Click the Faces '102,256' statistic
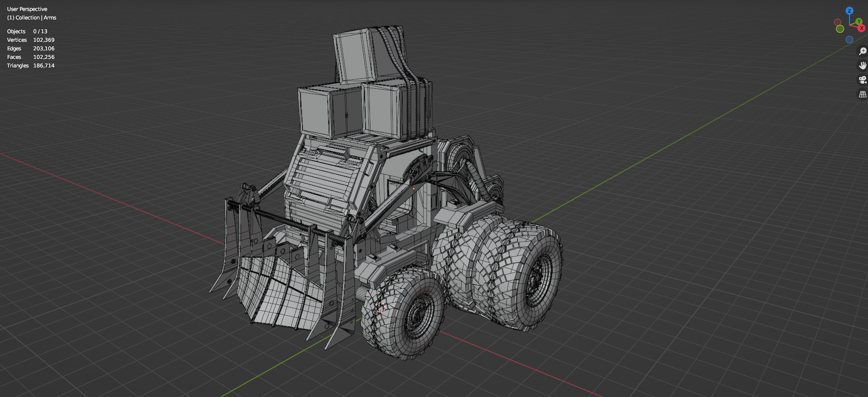 click(44, 57)
